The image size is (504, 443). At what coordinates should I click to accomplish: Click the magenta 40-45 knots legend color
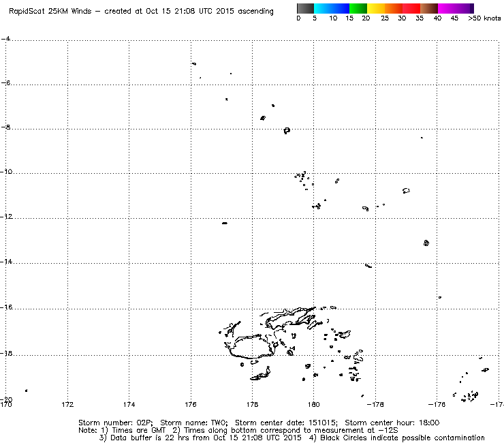pos(447,8)
